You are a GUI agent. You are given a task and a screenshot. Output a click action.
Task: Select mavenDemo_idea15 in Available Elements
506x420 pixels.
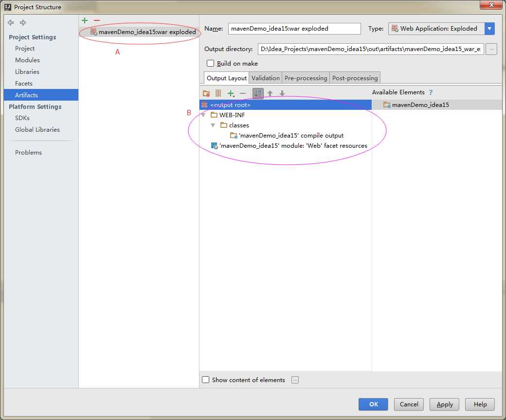pyautogui.click(x=437, y=105)
